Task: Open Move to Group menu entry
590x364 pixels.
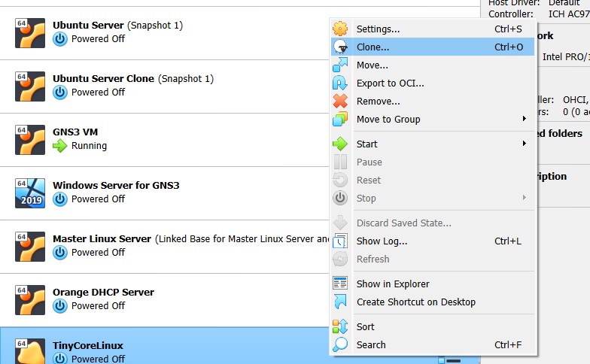Action: (433, 119)
